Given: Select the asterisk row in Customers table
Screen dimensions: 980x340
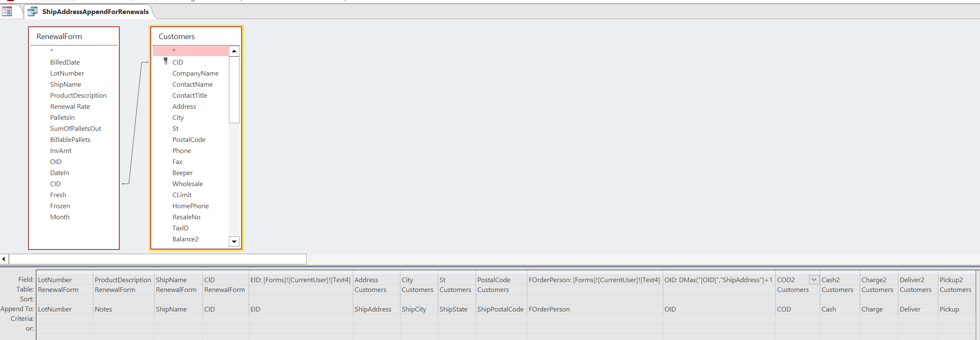Looking at the screenshot, I should tap(190, 51).
